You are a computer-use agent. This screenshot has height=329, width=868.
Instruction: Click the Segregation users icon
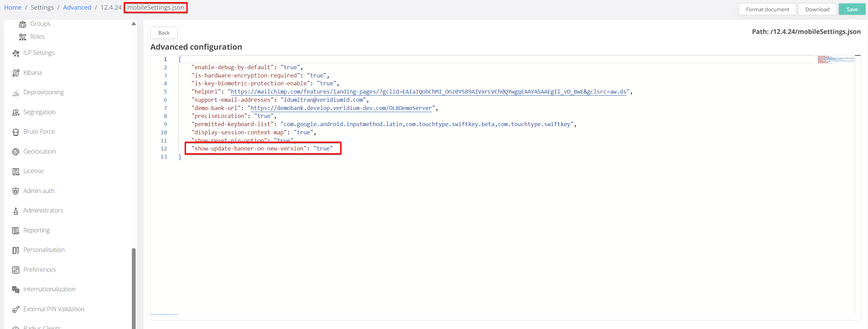point(16,112)
